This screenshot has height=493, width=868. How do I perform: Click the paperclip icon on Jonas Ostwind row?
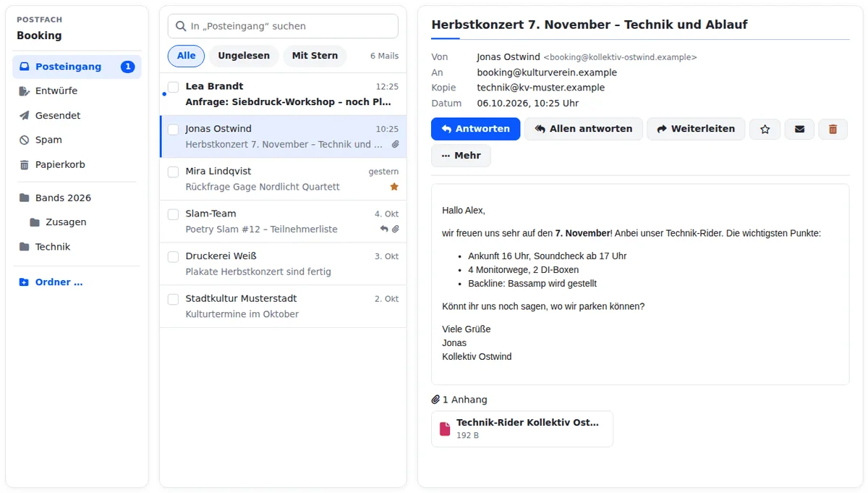click(395, 144)
